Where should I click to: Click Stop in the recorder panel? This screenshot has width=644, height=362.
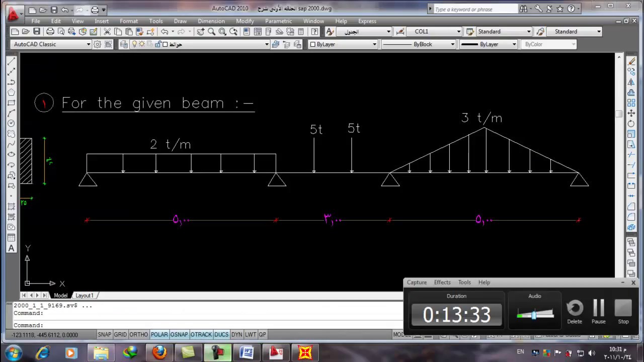(x=623, y=312)
